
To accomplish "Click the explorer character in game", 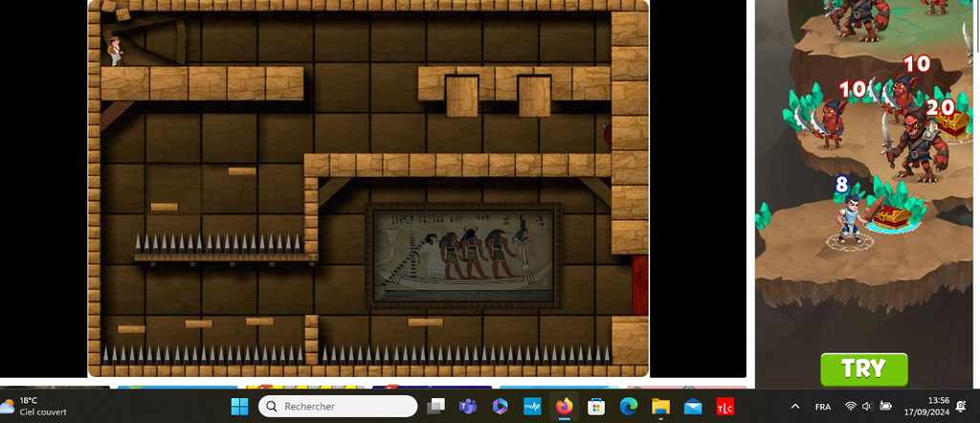I will click(116, 51).
